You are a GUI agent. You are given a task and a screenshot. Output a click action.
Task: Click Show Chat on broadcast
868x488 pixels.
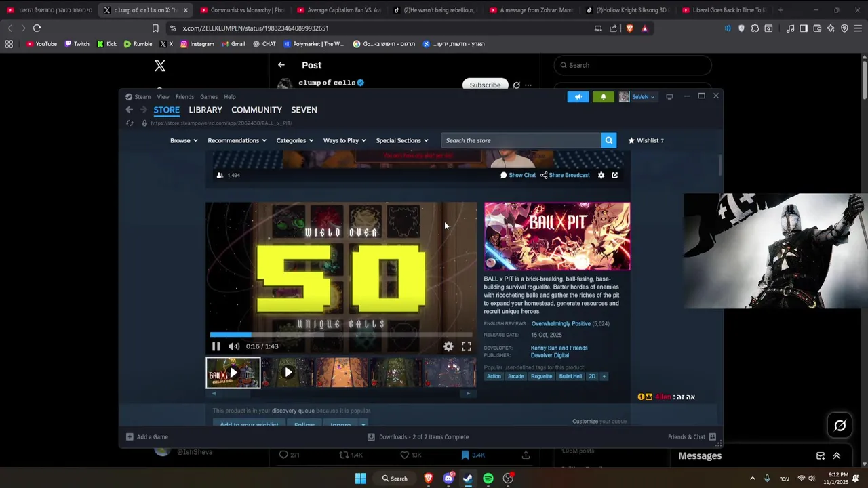coord(518,175)
